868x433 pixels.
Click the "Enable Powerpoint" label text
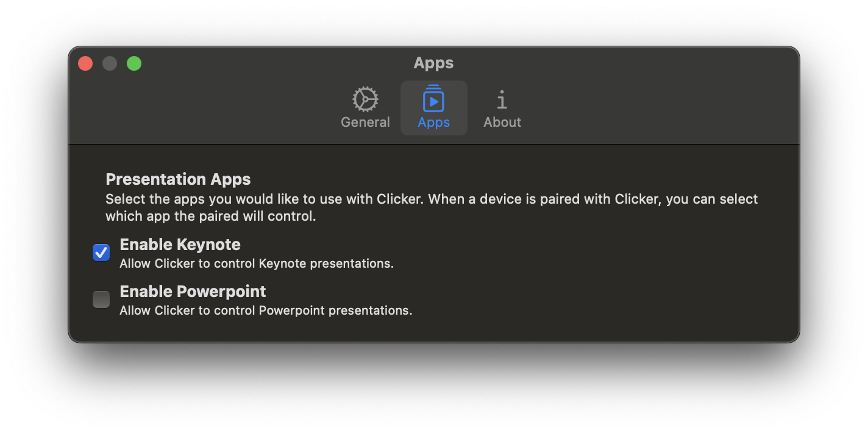coord(193,292)
